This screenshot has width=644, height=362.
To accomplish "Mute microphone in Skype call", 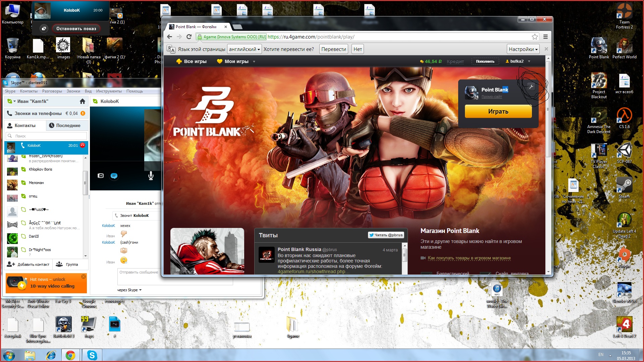I will 151,175.
